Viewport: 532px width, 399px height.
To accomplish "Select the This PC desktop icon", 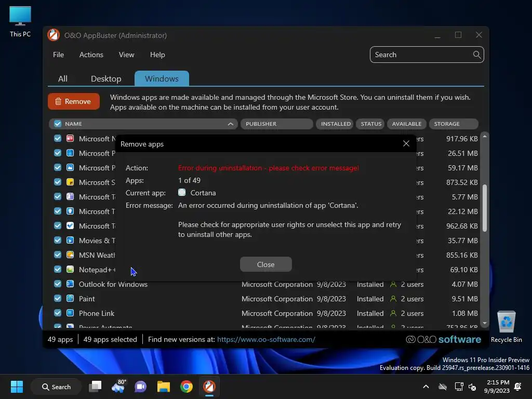I will (x=20, y=21).
